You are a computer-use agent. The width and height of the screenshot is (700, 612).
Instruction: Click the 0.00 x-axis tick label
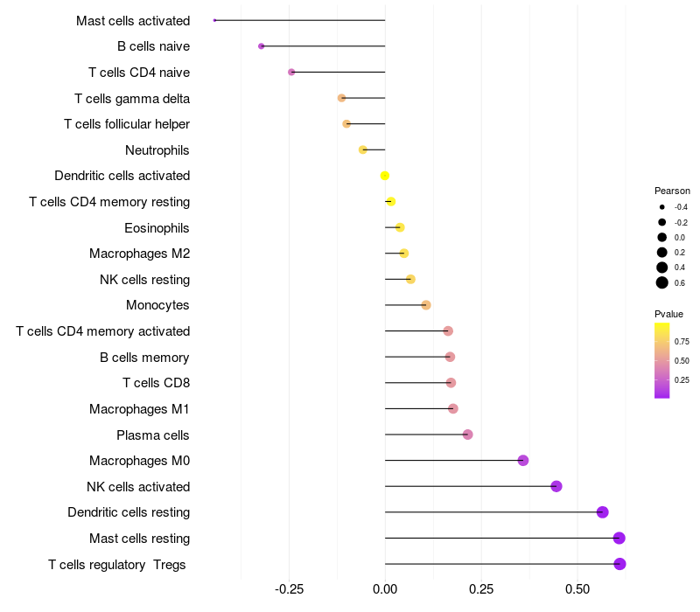coord(385,588)
